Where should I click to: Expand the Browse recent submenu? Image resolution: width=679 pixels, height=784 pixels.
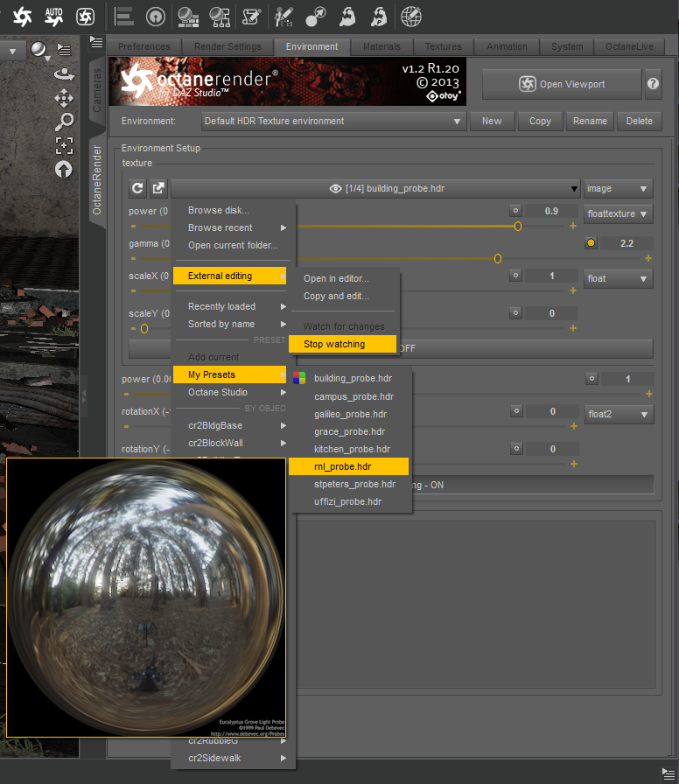[232, 227]
